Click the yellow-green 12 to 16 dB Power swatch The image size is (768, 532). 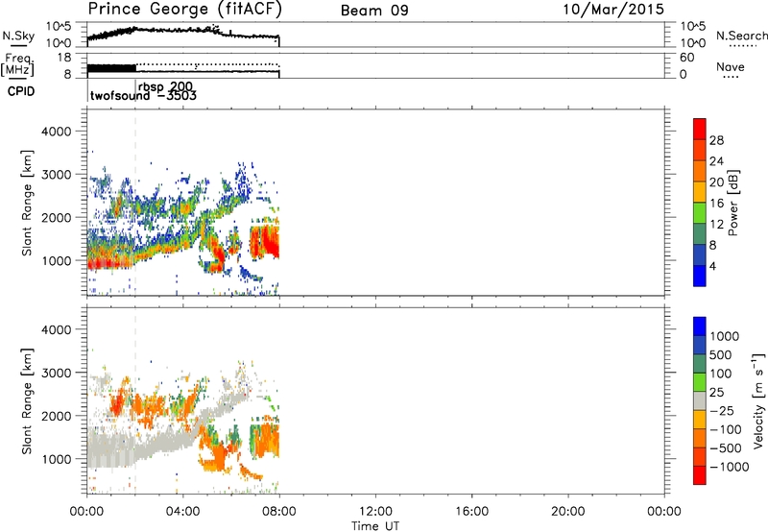pos(700,213)
